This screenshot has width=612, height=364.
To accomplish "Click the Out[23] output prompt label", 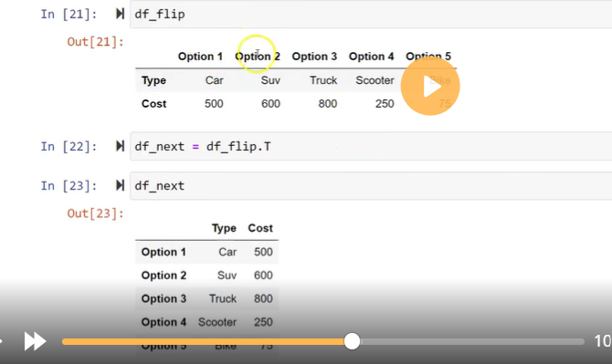I will pos(95,213).
